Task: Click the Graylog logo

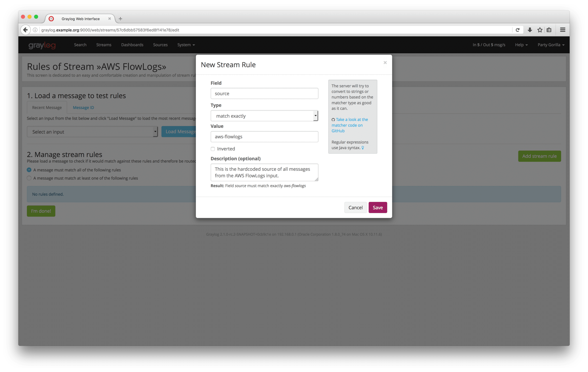Action: (x=42, y=45)
